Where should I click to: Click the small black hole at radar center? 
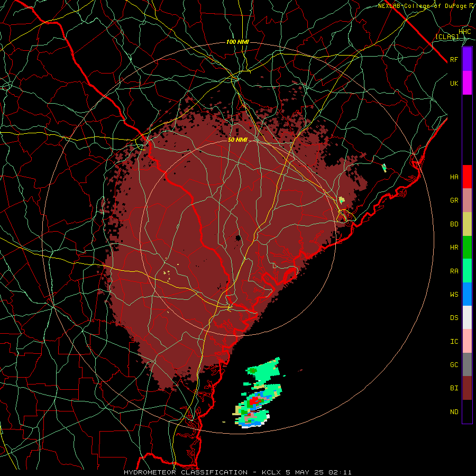coord(239,237)
